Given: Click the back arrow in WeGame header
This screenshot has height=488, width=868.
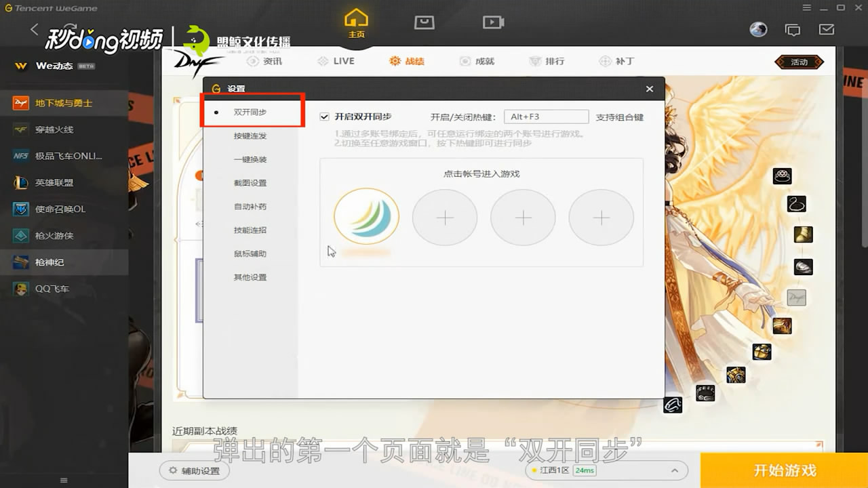Looking at the screenshot, I should [x=35, y=29].
